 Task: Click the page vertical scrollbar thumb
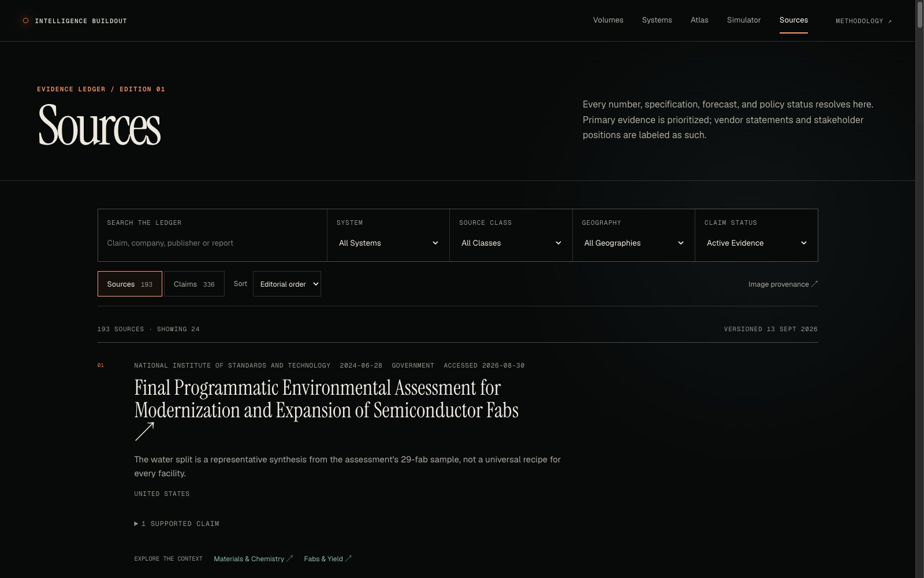(919, 15)
